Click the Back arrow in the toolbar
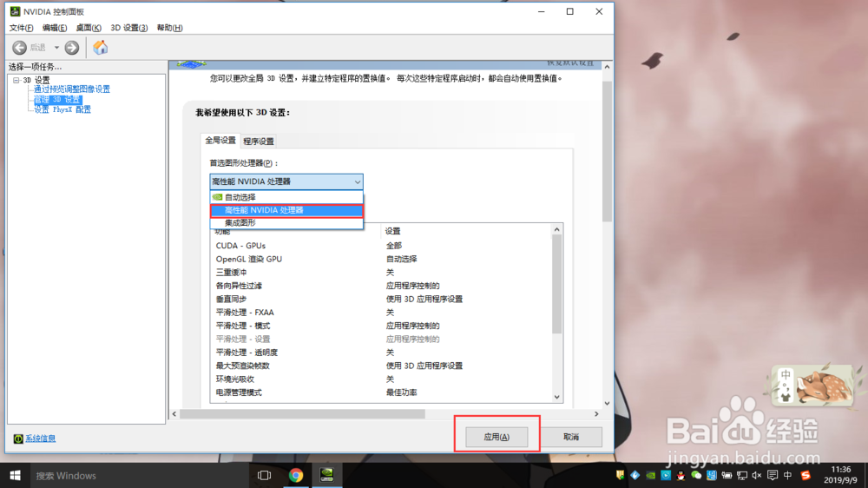This screenshot has height=488, width=868. 19,48
